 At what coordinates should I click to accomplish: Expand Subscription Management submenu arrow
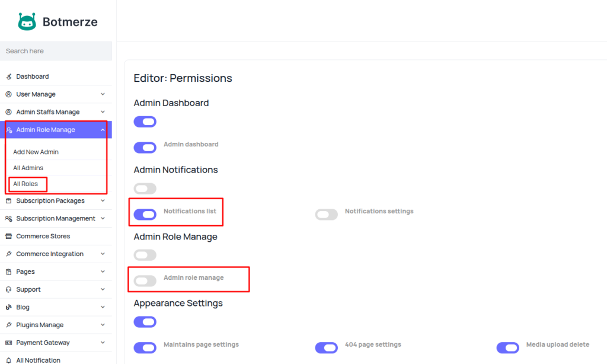(x=103, y=218)
